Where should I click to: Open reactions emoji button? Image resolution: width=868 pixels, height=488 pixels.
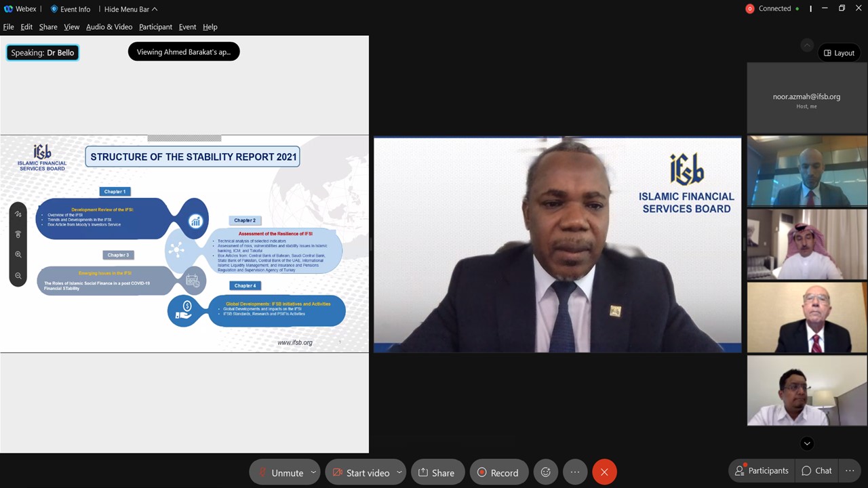[x=546, y=472]
